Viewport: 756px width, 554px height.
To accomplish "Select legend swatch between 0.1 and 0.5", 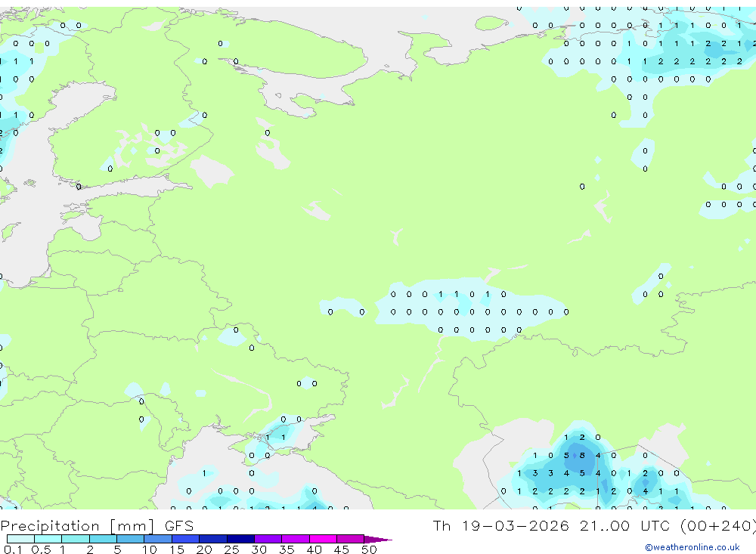I will pos(20,539).
